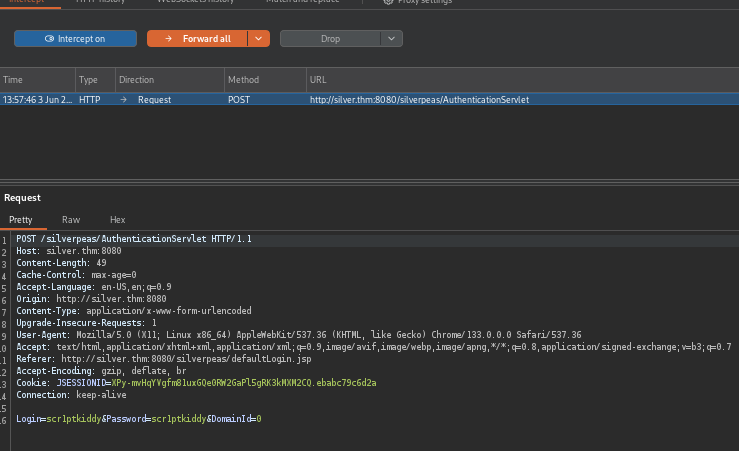Sort by the Method column header
Image resolution: width=739 pixels, height=451 pixels.
pyautogui.click(x=243, y=79)
